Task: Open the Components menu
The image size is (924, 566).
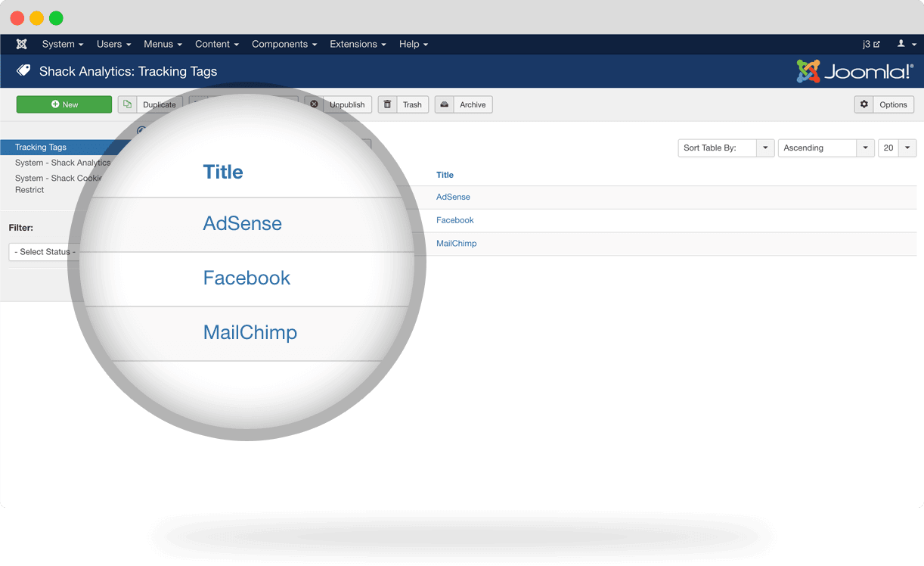Action: (284, 44)
